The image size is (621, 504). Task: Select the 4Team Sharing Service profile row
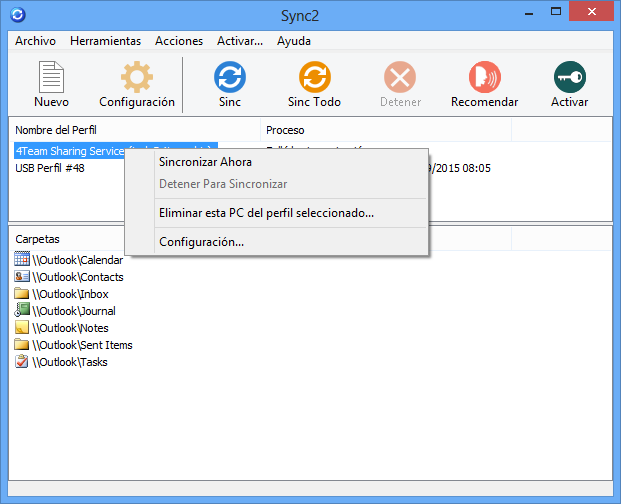pos(70,151)
